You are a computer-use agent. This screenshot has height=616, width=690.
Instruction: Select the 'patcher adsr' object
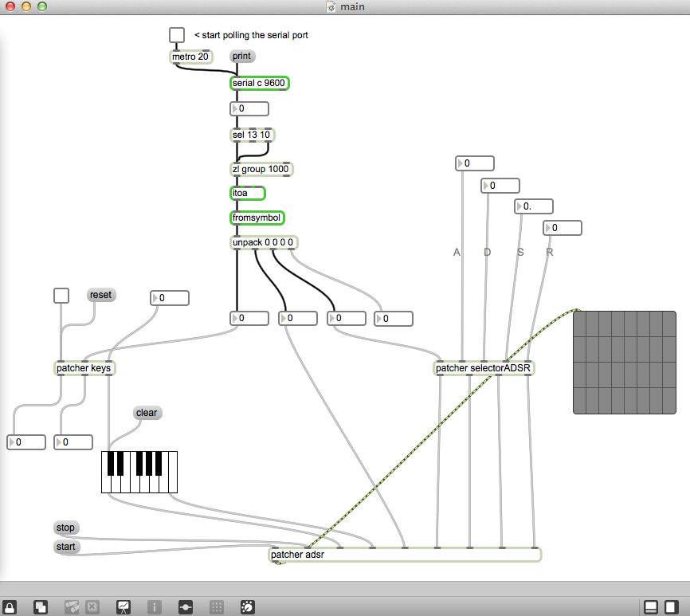pos(405,555)
